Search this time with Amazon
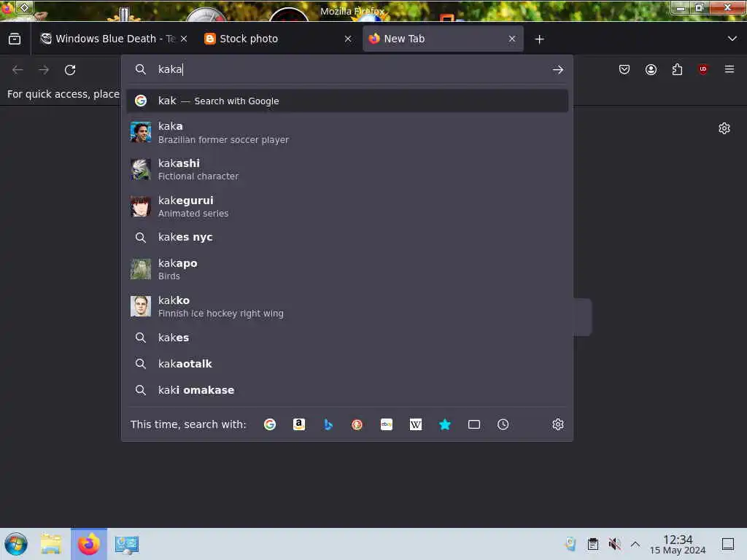Screen dimensions: 747x560 coord(298,424)
